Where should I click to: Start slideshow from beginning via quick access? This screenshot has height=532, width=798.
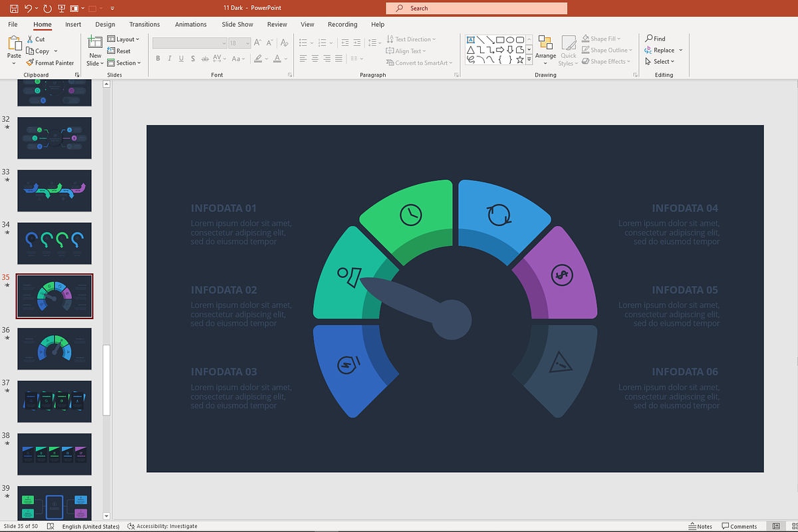[x=62, y=9]
